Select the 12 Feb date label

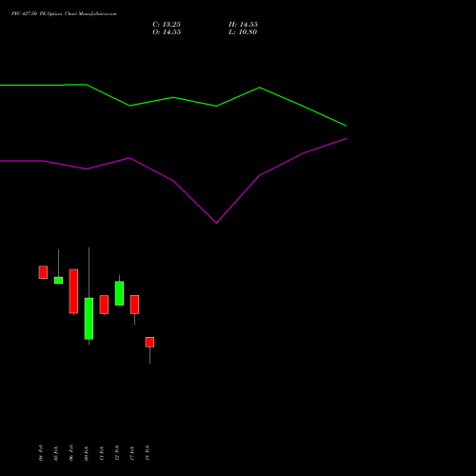tap(117, 452)
